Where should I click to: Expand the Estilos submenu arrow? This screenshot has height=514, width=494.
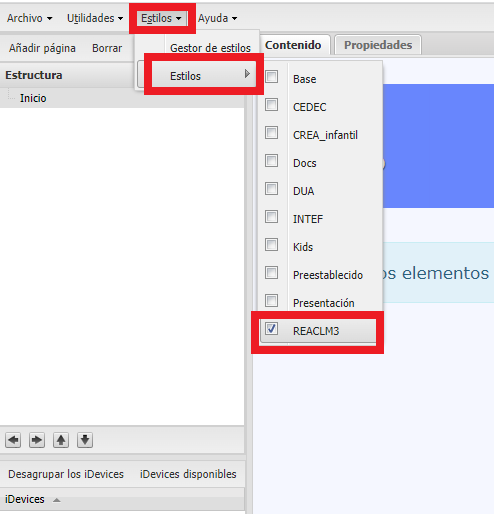[x=247, y=74]
